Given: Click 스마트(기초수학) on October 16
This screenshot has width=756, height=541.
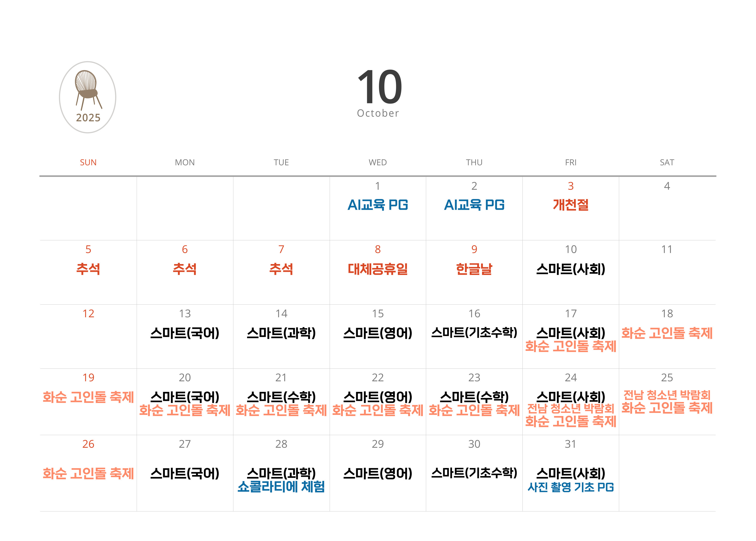Looking at the screenshot, I should click(474, 332).
